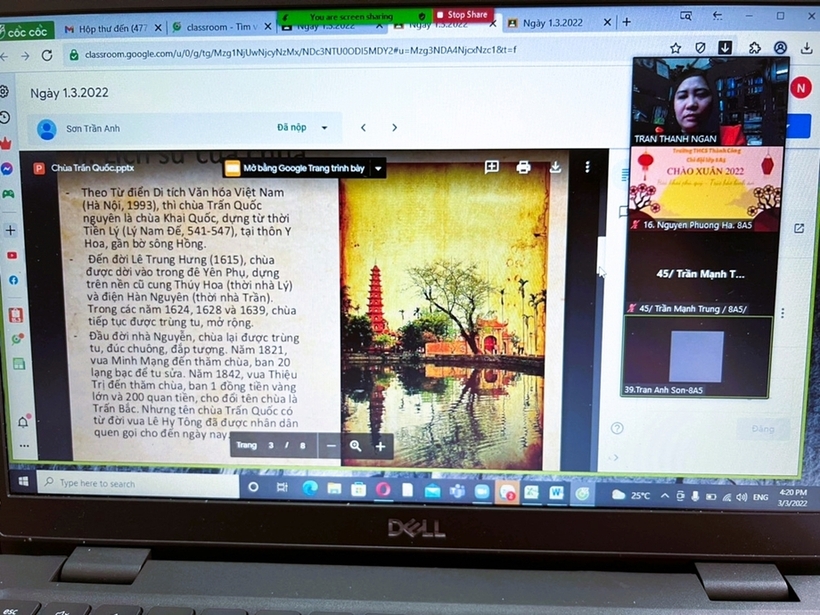Viewport: 820px width, 615px height.
Task: Go to next student with right chevron
Action: click(394, 128)
